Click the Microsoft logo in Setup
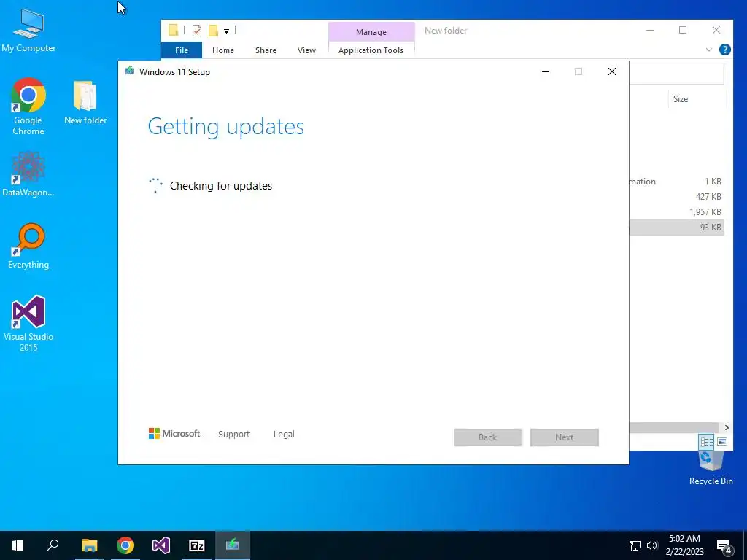This screenshot has width=747, height=560. pyautogui.click(x=174, y=434)
